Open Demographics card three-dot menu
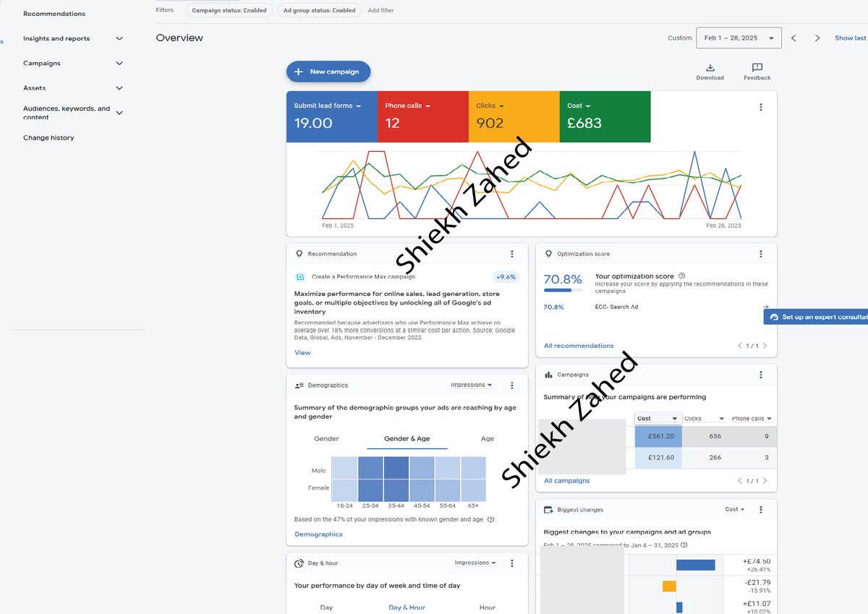 (512, 385)
